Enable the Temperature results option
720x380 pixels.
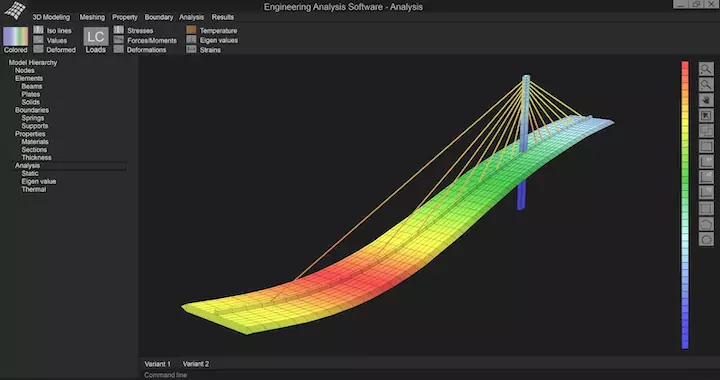click(212, 30)
